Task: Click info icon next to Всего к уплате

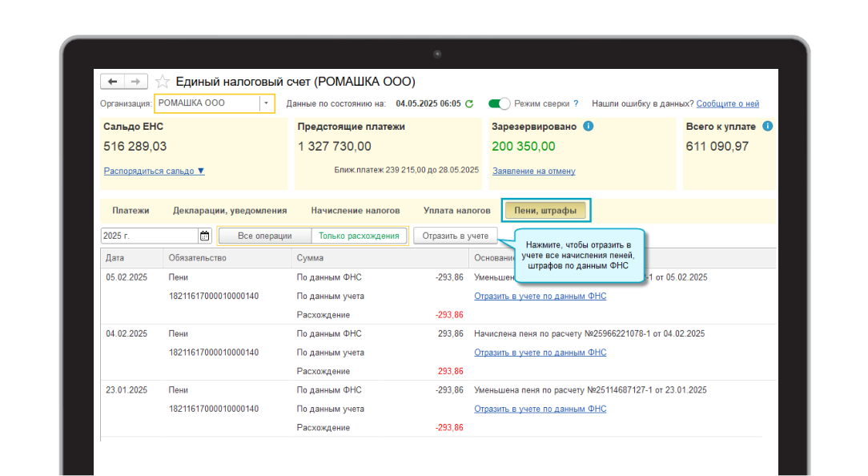Action: [x=768, y=127]
